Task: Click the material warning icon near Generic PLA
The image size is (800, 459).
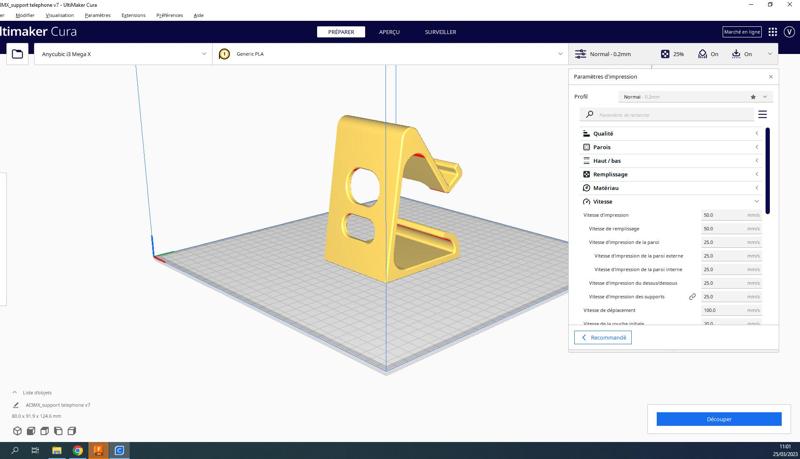Action: [x=224, y=54]
